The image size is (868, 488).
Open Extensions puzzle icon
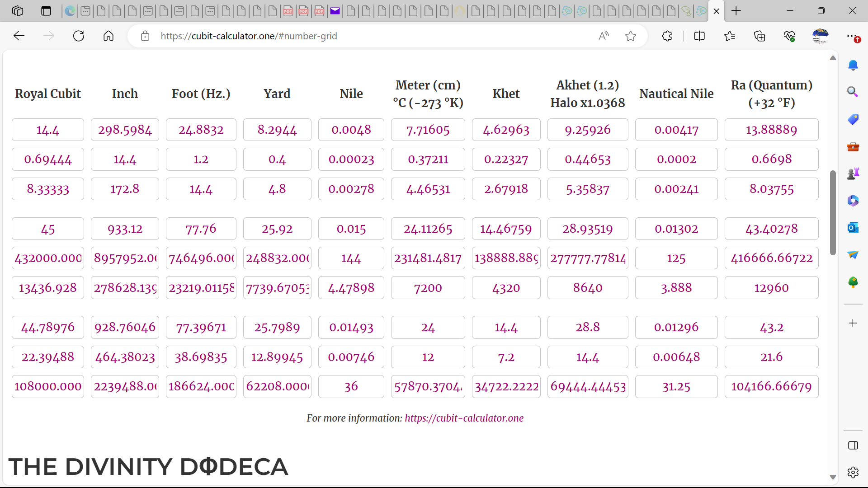pos(667,36)
